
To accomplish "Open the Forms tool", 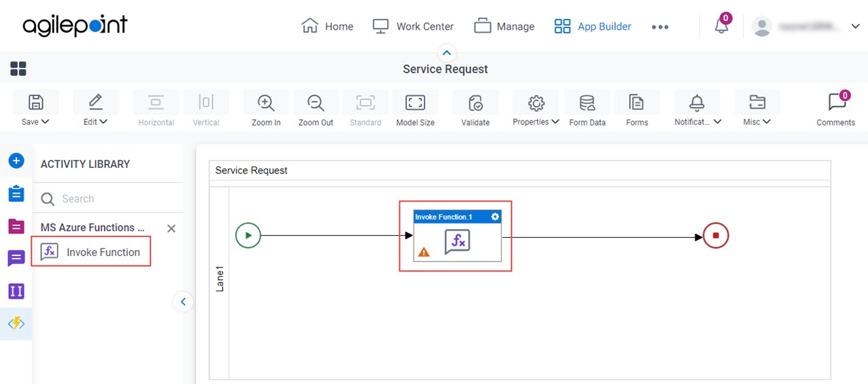I will [637, 108].
